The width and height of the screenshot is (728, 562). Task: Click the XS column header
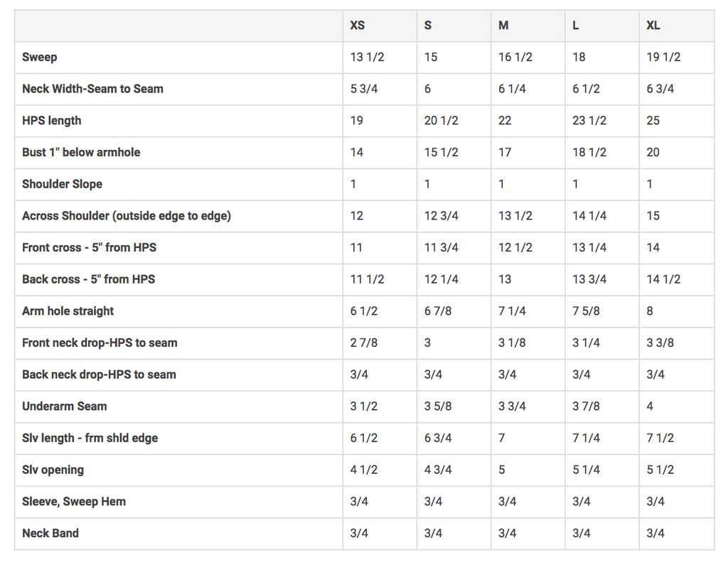358,26
